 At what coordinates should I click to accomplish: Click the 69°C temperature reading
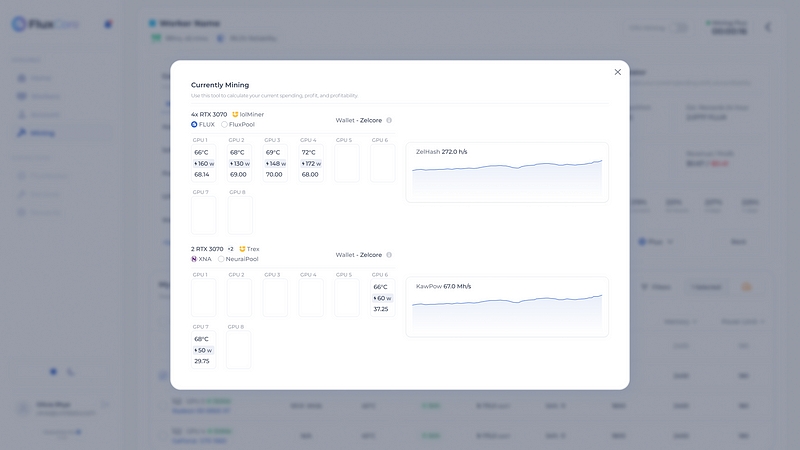pyautogui.click(x=273, y=153)
